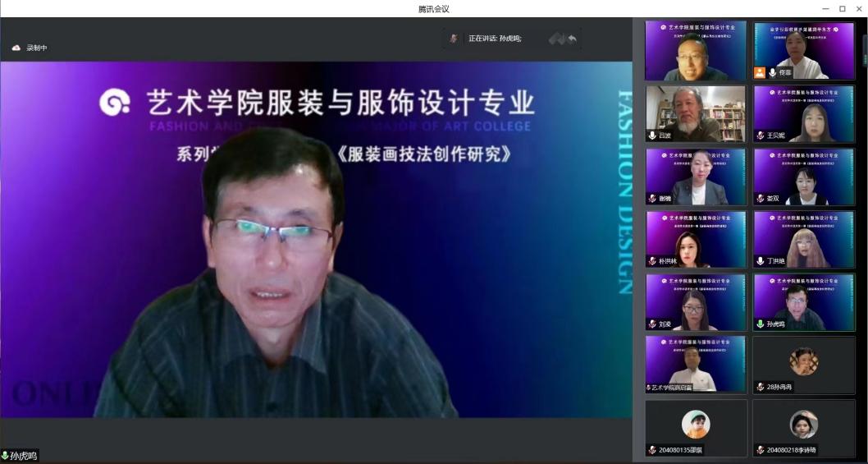
Task: Click the reply arrow icon in the speaker bar
Action: tap(573, 39)
